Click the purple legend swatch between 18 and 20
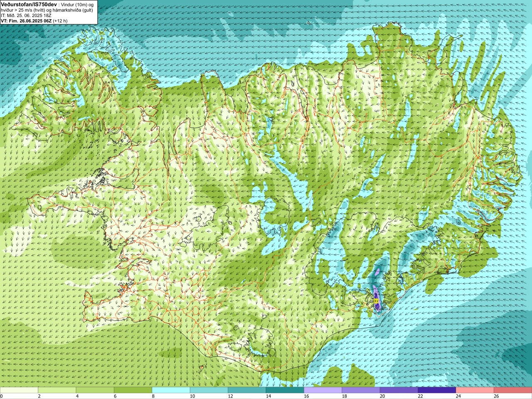The width and height of the screenshot is (532, 399). click(x=361, y=390)
